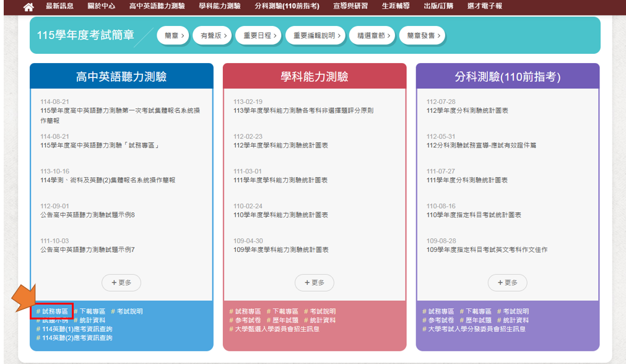The image size is (626, 364).
Task: Open the 最新訊息 menu item
Action: pos(59,6)
